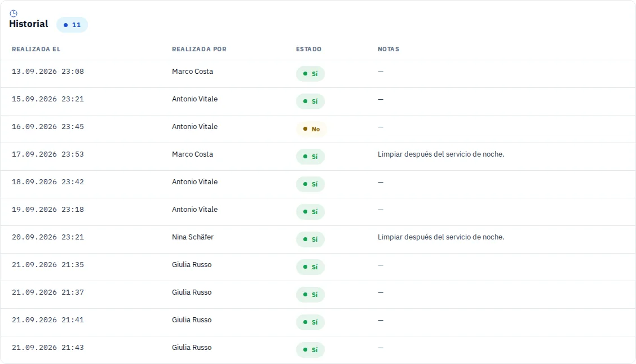Select date 20.09.2026 23:21
The image size is (636, 364).
point(48,237)
